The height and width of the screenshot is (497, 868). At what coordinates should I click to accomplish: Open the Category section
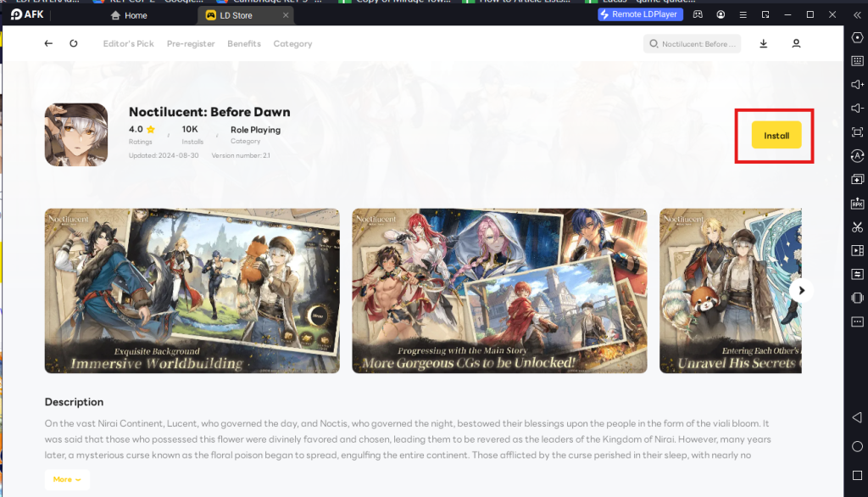292,43
